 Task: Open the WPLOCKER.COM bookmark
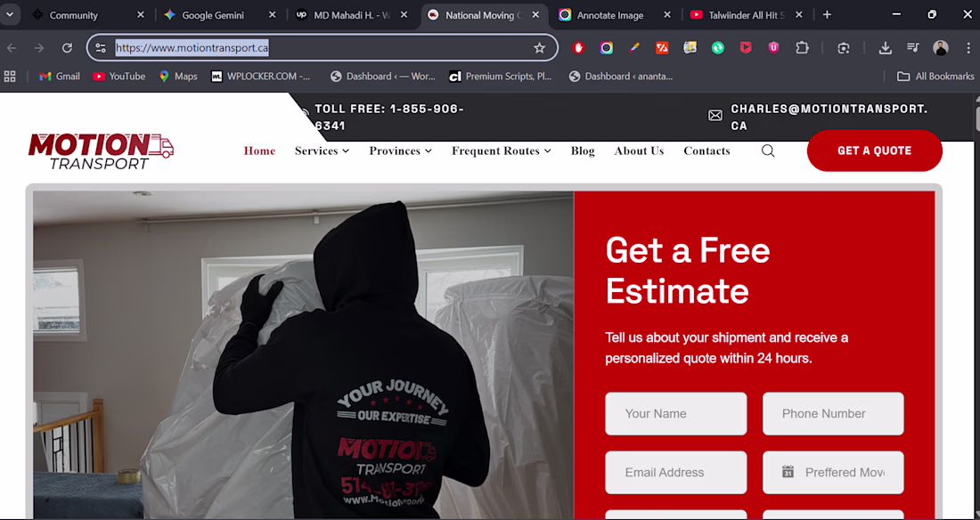click(x=261, y=77)
